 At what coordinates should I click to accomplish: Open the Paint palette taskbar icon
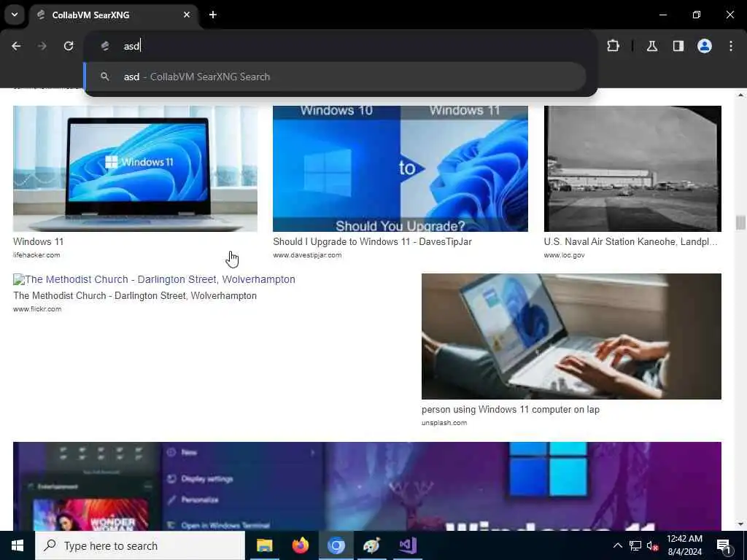point(371,545)
